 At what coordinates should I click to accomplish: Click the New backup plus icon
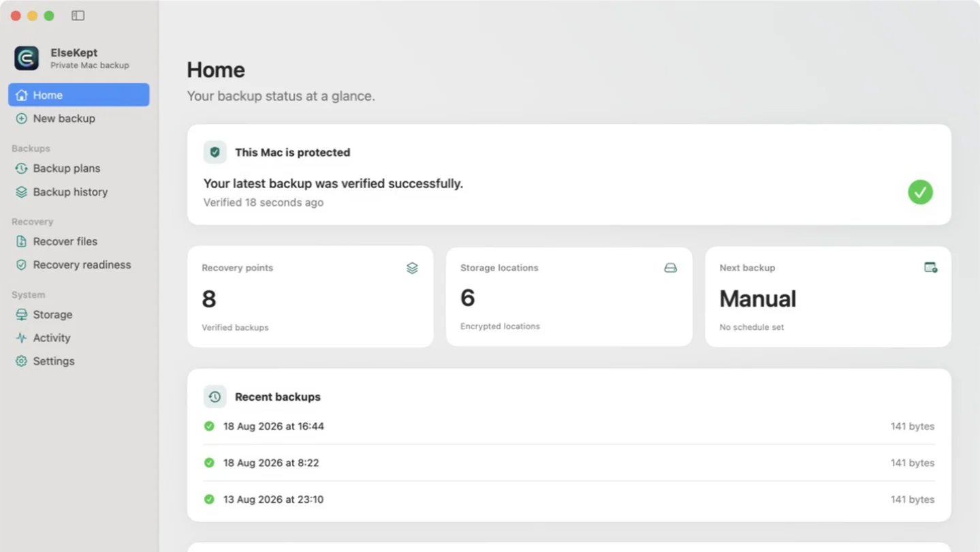coord(22,119)
